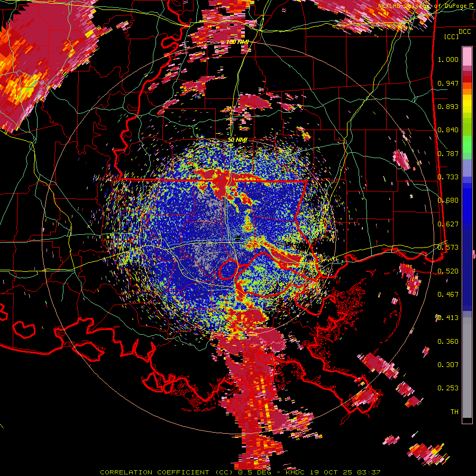The height and width of the screenshot is (476, 476).
Task: Click the light pink swatch at the scale top
Action: tap(467, 56)
